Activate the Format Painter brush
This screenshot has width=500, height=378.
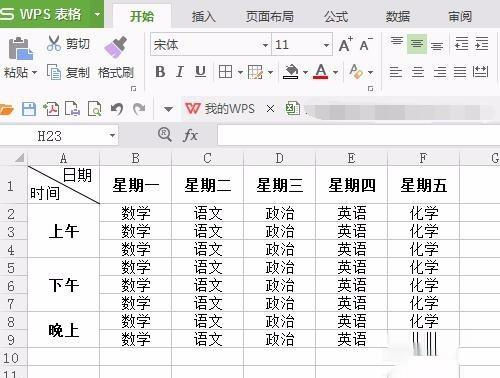[116, 47]
